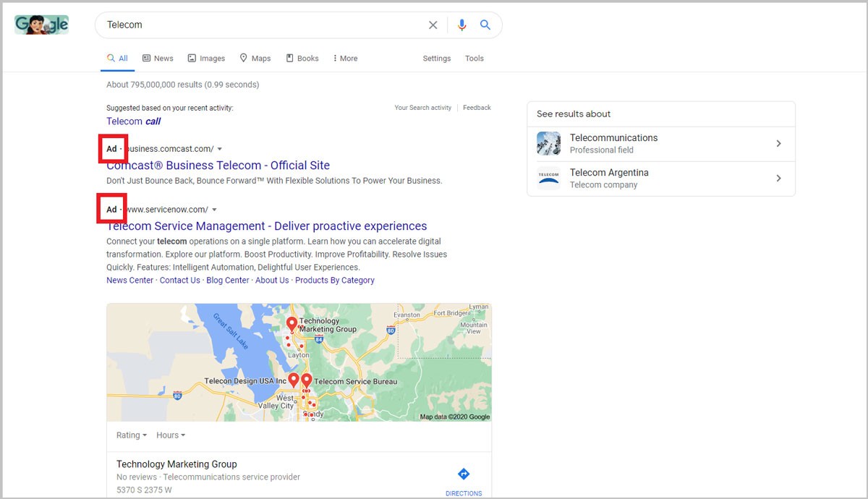The image size is (868, 499).
Task: Click the Feedback link
Action: (477, 108)
